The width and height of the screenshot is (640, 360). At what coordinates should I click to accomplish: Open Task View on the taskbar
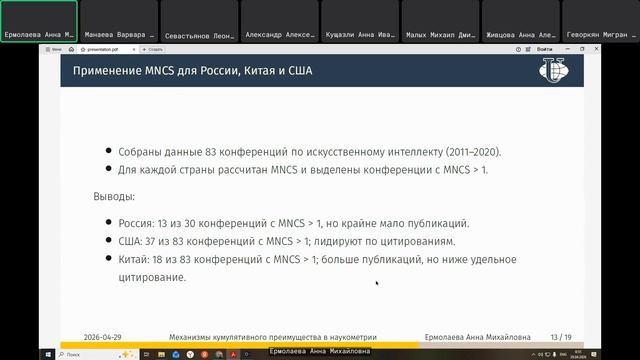(x=147, y=355)
